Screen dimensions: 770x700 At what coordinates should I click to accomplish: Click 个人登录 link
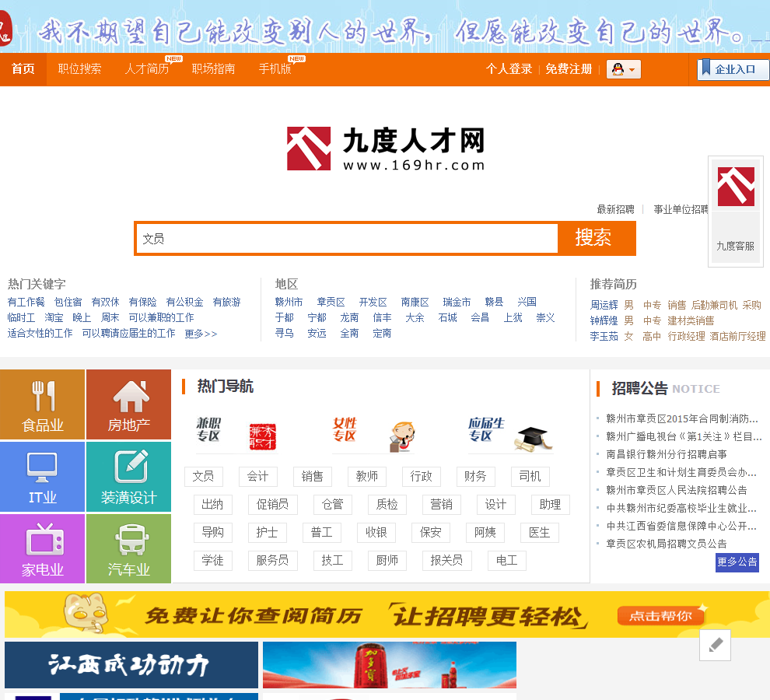(x=509, y=68)
